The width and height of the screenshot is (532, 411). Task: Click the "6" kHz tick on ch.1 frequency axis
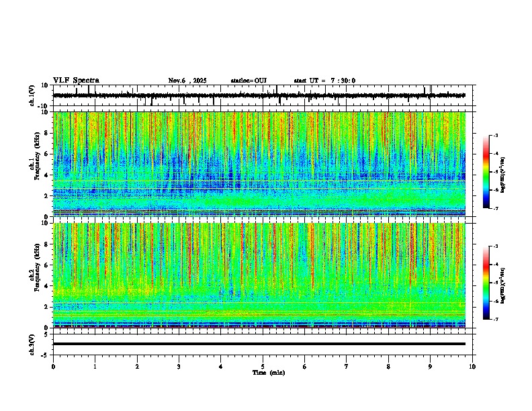click(46, 154)
